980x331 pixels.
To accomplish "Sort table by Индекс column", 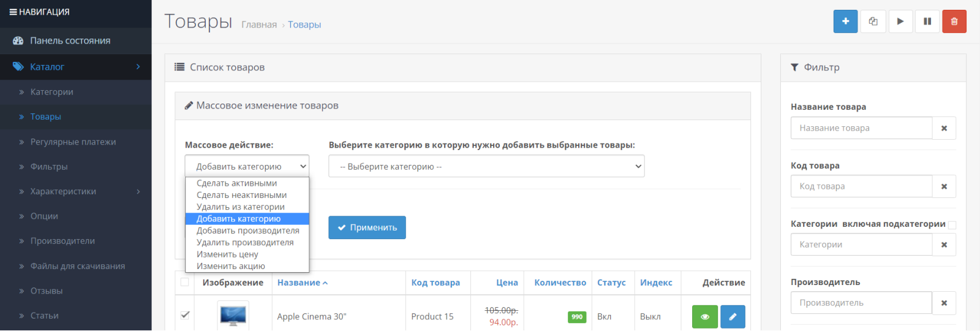I will [x=656, y=283].
